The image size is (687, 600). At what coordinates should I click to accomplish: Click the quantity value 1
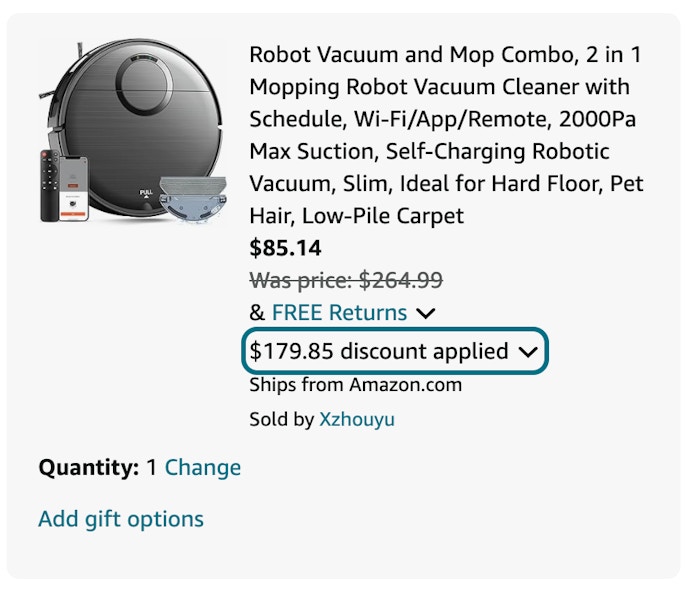click(x=152, y=467)
